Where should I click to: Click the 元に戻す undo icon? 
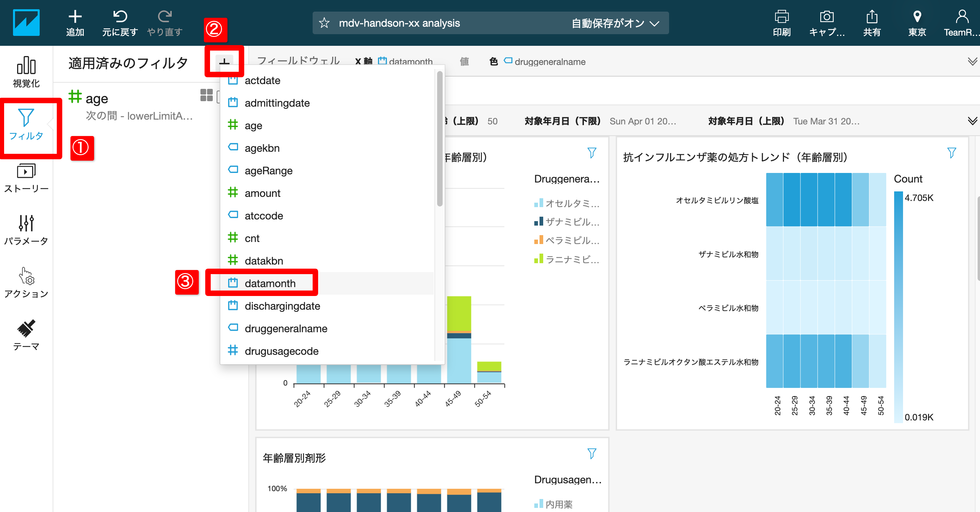click(120, 16)
